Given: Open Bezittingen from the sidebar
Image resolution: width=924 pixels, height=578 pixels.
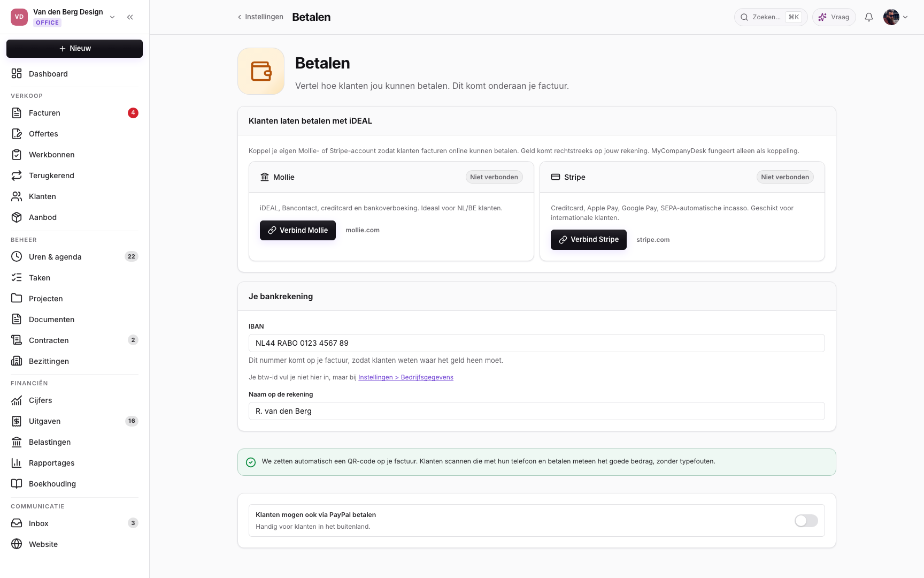Looking at the screenshot, I should pyautogui.click(x=74, y=361).
